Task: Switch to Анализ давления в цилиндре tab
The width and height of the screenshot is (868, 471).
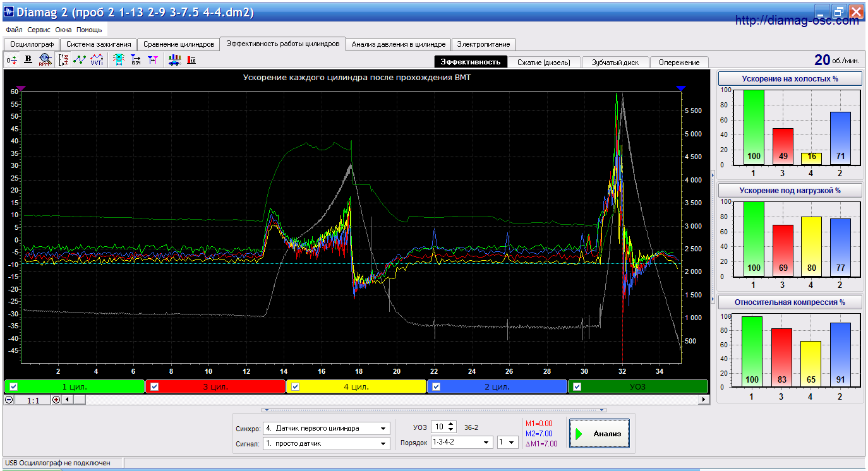Action: pos(399,44)
